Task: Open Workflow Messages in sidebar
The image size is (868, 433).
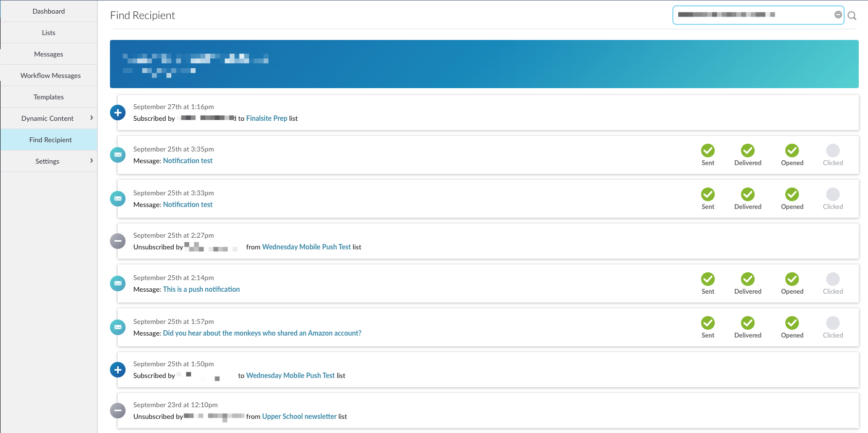Action: (49, 75)
